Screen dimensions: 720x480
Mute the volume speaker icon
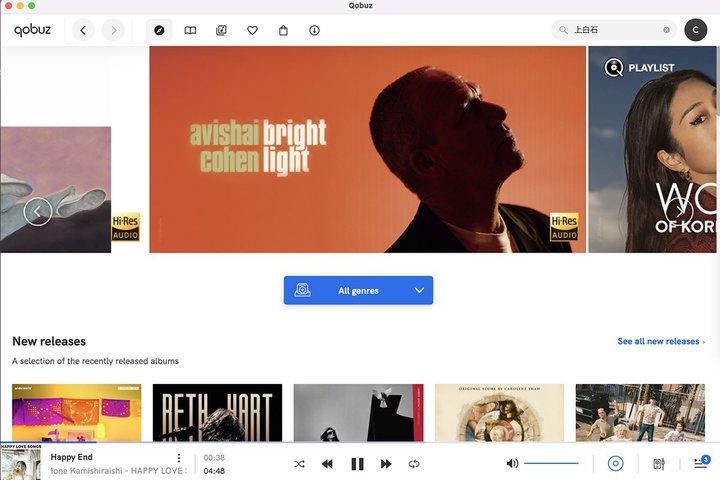[x=512, y=463]
